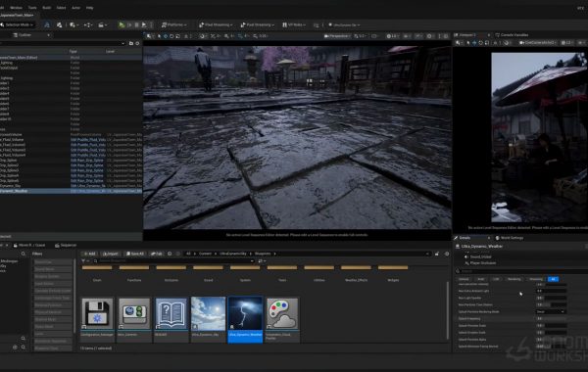
Task: Click the Content Browser settings gear icon
Action: coord(447,254)
